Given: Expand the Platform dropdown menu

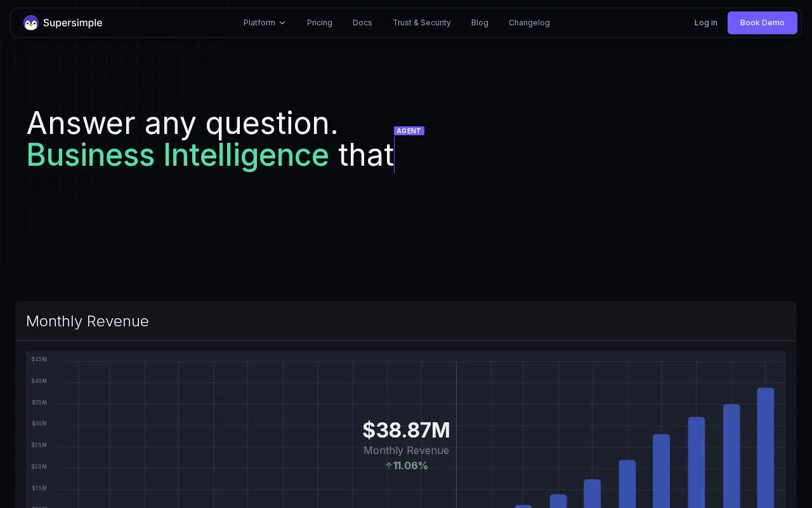Looking at the screenshot, I should tap(265, 23).
